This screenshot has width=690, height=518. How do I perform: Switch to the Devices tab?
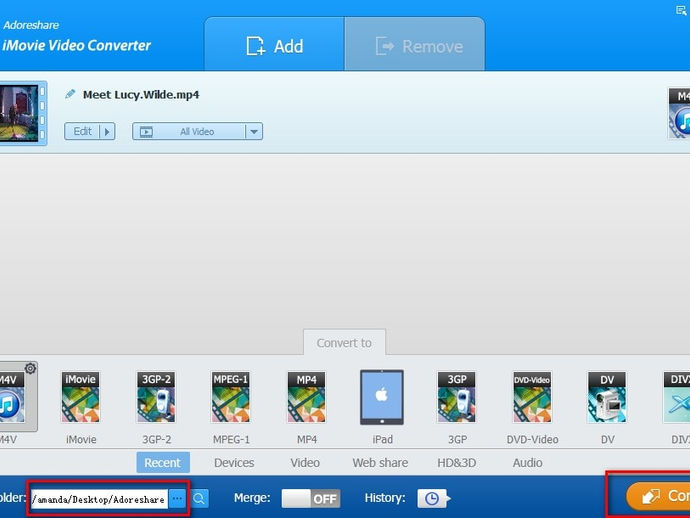pyautogui.click(x=234, y=463)
